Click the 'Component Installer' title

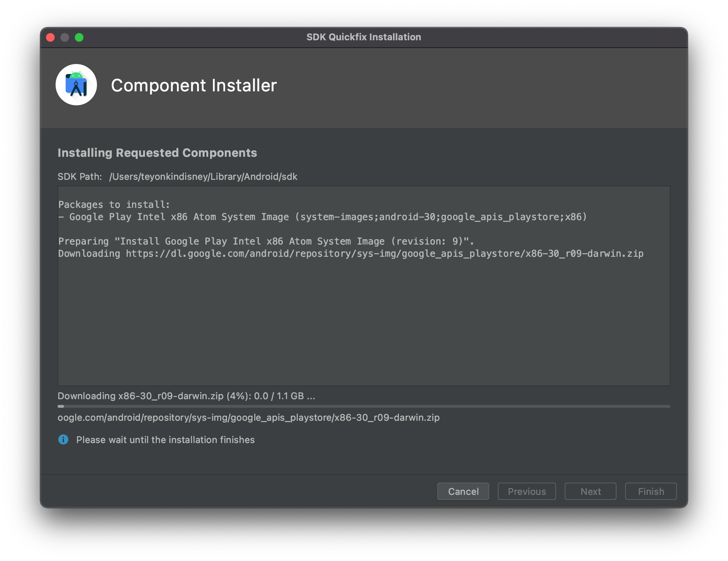(x=194, y=86)
